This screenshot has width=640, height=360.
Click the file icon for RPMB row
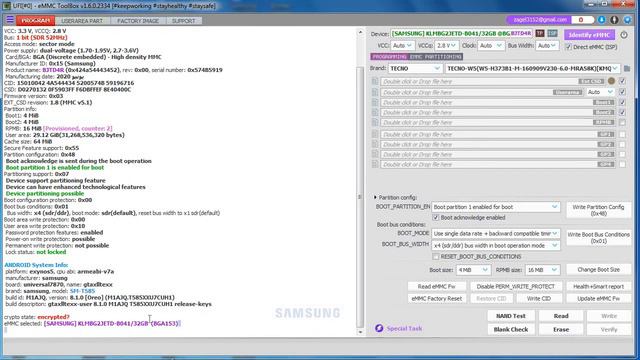[375, 122]
